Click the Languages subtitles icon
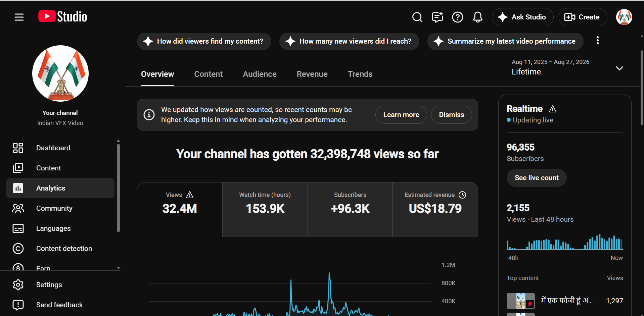The width and height of the screenshot is (644, 316). 18,228
